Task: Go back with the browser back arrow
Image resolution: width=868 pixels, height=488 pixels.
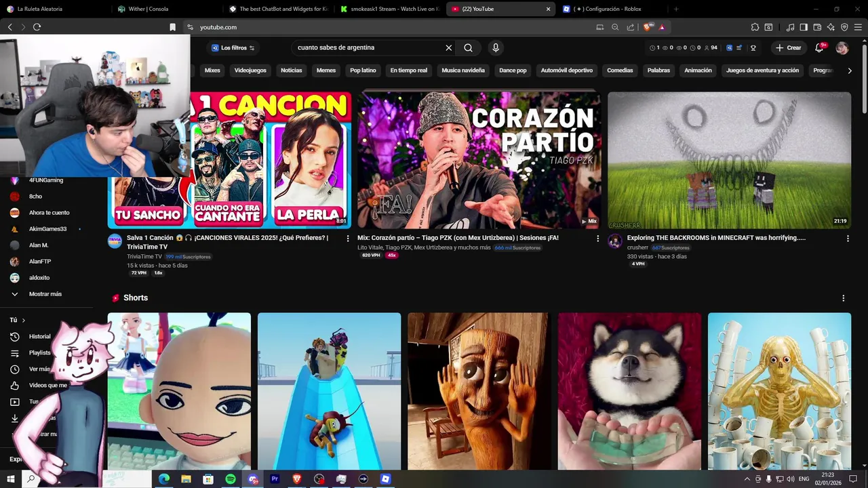Action: (x=9, y=27)
